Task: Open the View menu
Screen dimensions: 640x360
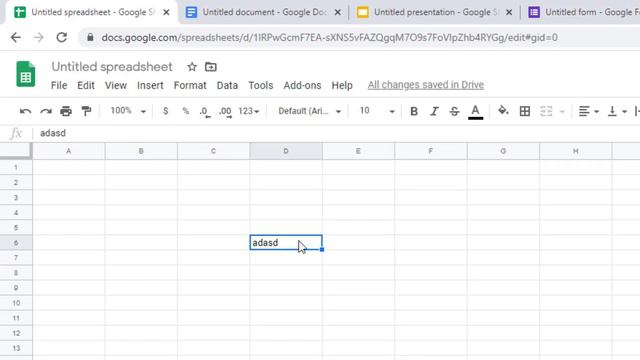Action: coord(116,85)
